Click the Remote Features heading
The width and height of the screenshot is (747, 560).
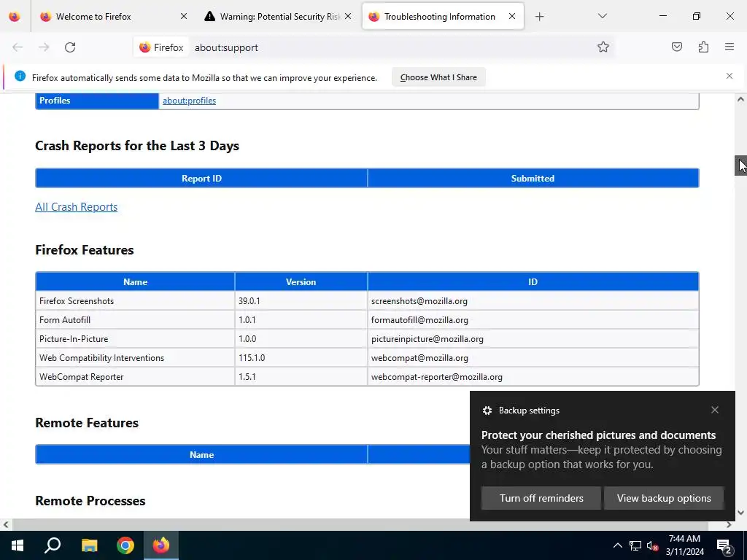[x=87, y=423]
